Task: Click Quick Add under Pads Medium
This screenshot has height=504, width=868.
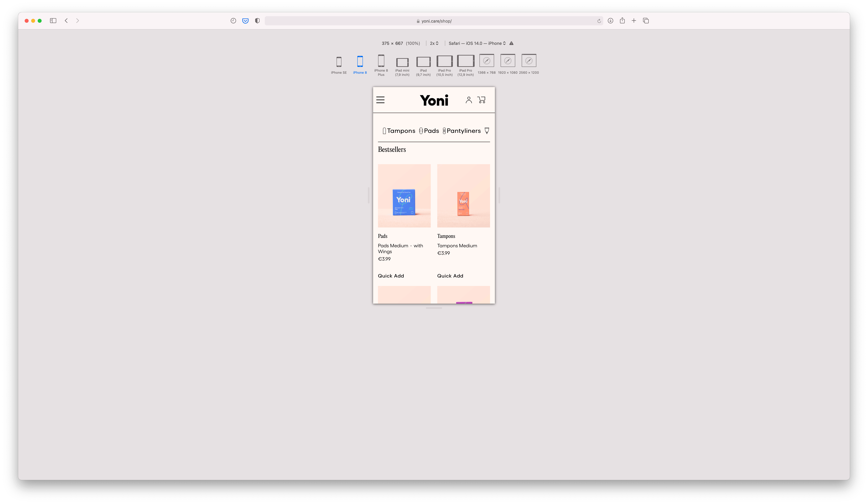Action: 391,276
